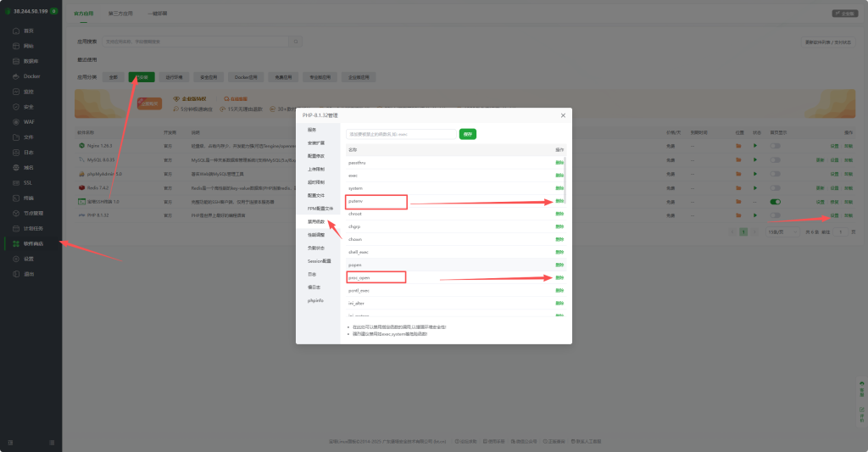Viewport: 868px width, 452px height.
Task: Select phpinfo in PHP dialog menu
Action: point(315,300)
